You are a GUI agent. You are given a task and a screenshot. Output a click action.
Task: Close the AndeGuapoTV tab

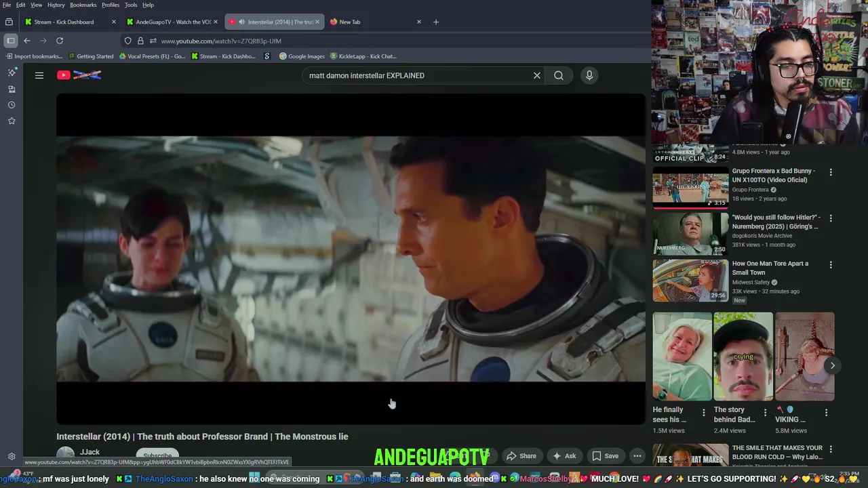coord(216,22)
